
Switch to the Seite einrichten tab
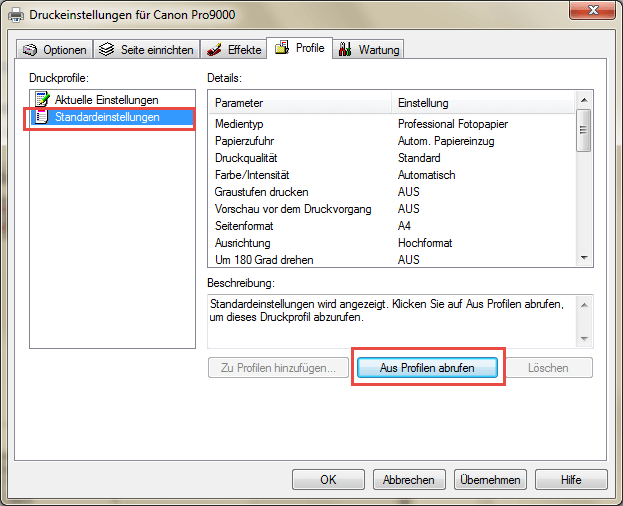(x=146, y=49)
